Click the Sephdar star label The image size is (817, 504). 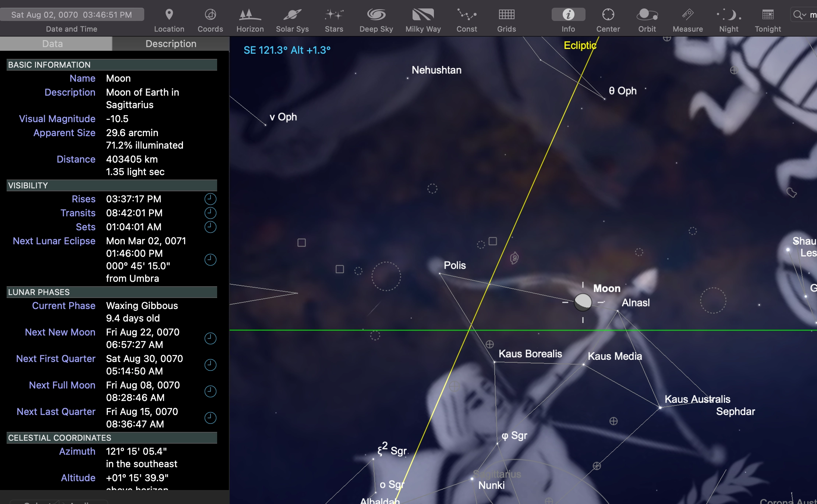pos(735,411)
